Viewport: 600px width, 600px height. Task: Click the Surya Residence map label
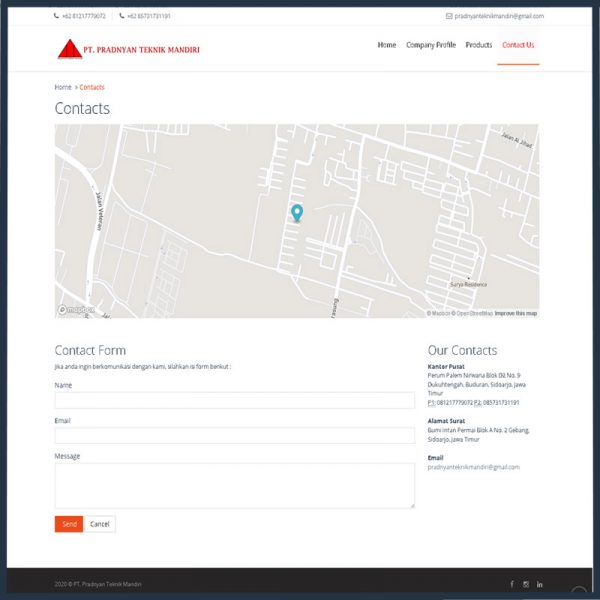pos(468,284)
